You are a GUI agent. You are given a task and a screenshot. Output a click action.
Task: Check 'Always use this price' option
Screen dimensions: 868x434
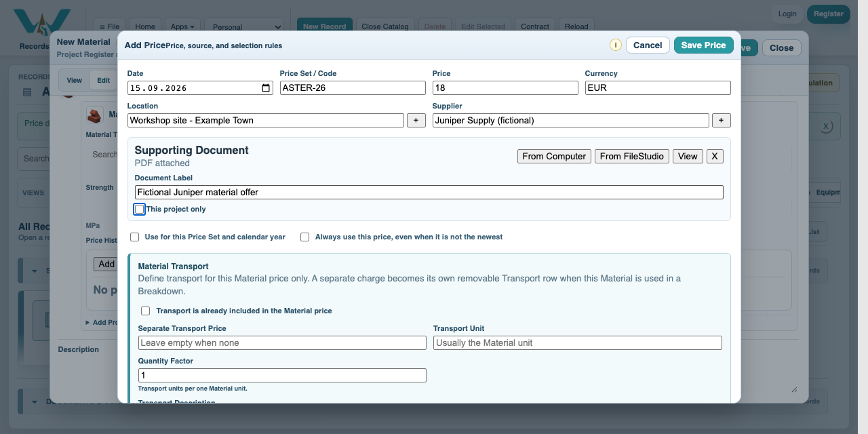[304, 237]
